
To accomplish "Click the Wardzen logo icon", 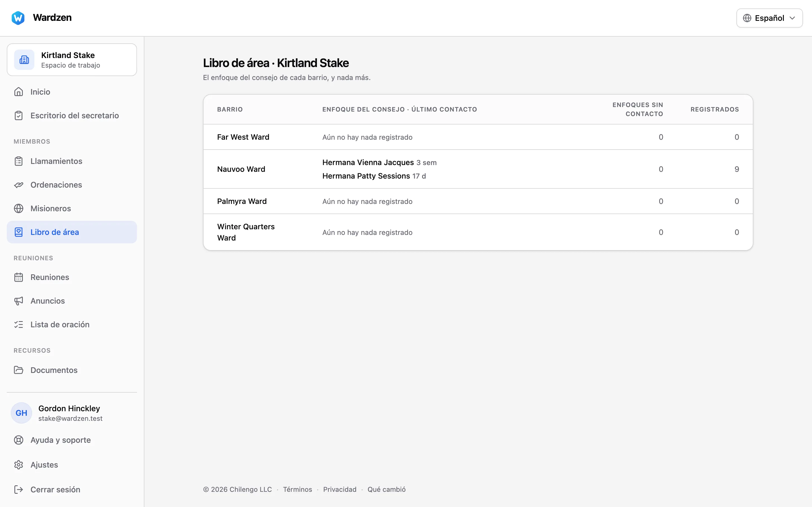I will 18,18.
